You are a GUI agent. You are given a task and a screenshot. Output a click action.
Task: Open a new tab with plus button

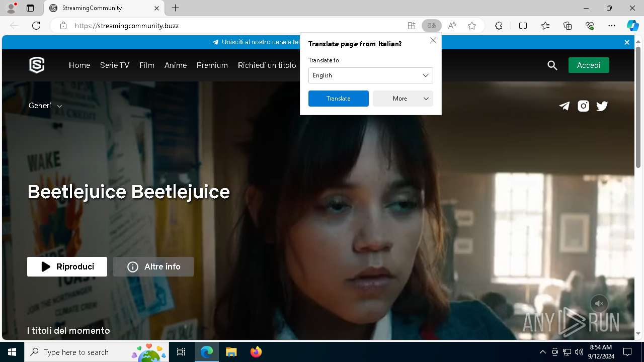[x=175, y=8]
